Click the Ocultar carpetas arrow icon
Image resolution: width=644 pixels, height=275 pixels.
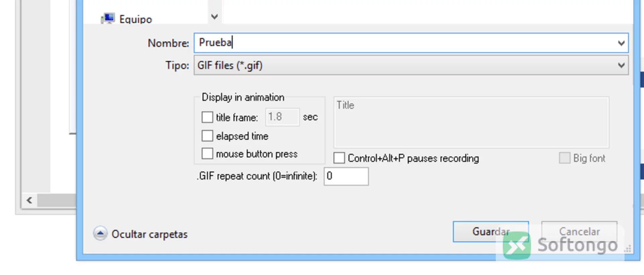(x=100, y=233)
